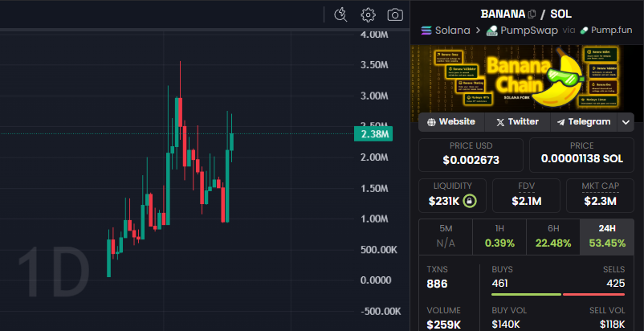
Task: Click the 3.50M price axis label
Action: point(374,65)
